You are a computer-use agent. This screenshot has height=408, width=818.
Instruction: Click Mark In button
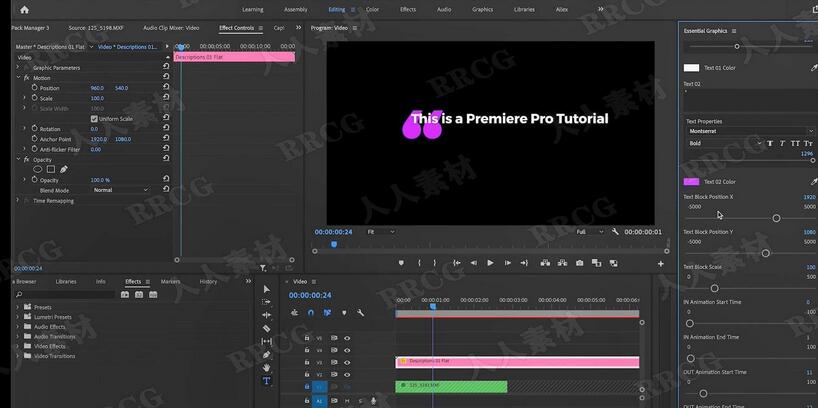coord(419,263)
